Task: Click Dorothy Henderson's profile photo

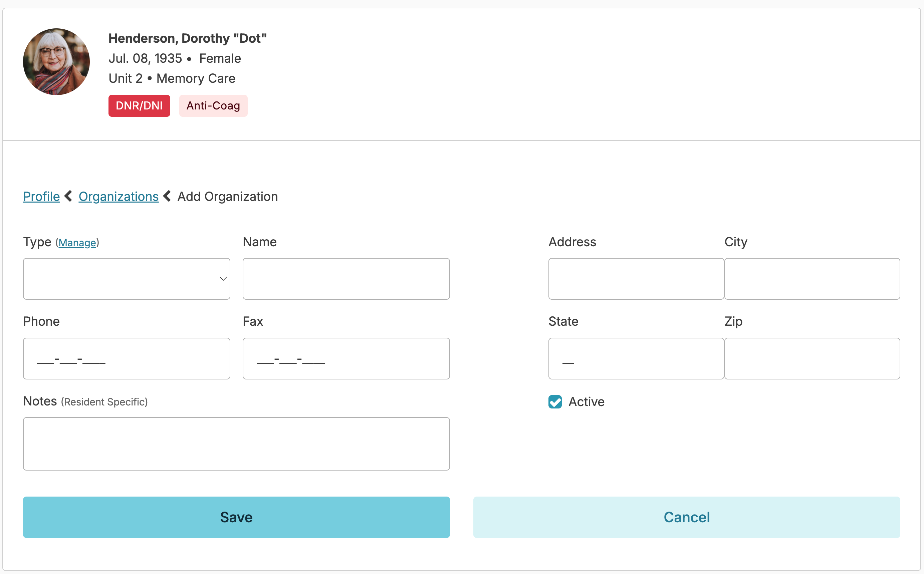Action: coord(56,61)
